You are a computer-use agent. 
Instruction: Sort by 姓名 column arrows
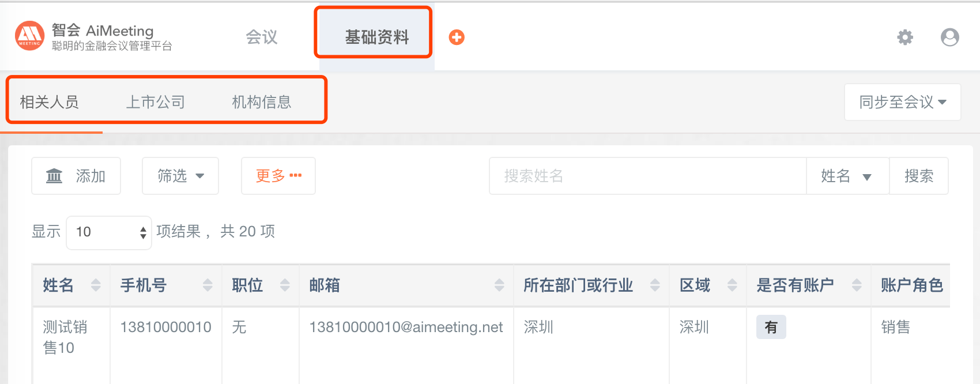pyautogui.click(x=96, y=285)
